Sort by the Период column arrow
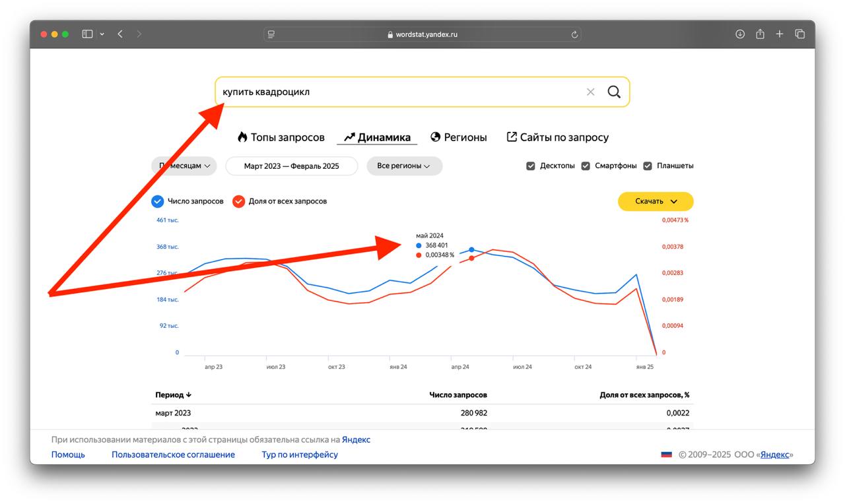 pos(189,395)
